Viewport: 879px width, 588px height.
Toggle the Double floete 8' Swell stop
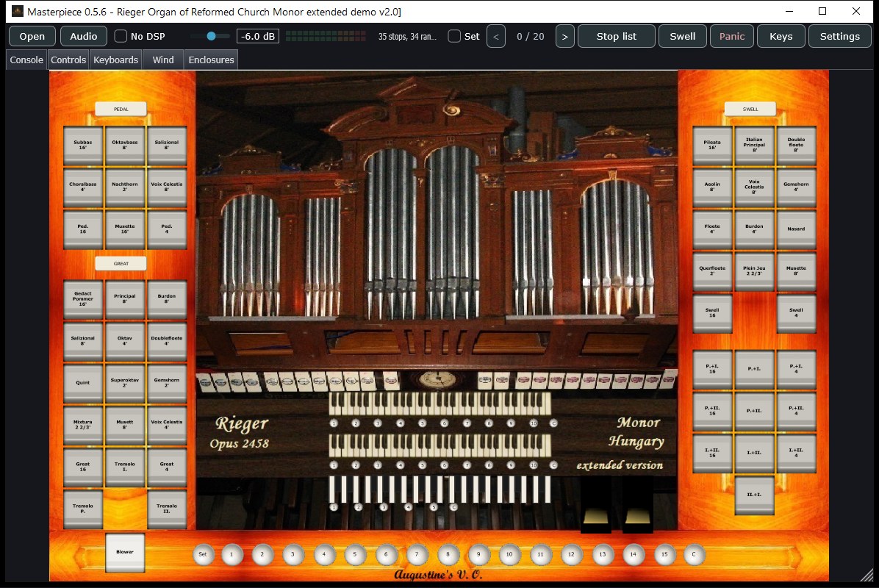click(797, 146)
